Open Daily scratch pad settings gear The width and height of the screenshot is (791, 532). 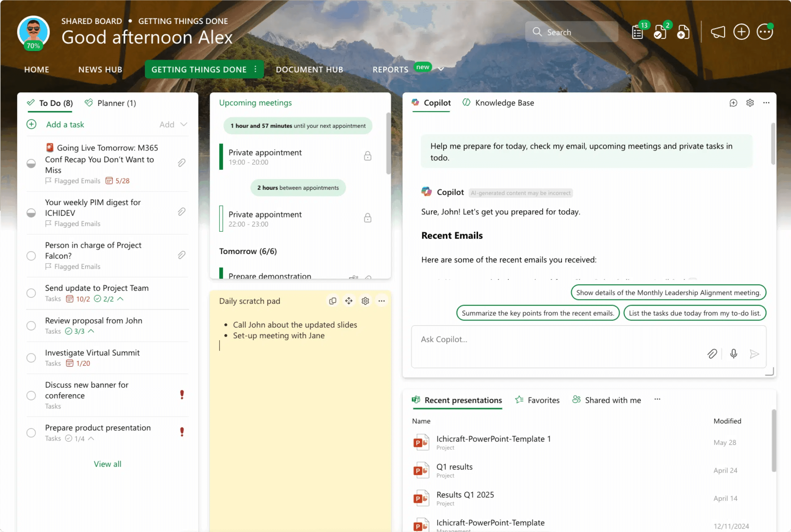[365, 301]
